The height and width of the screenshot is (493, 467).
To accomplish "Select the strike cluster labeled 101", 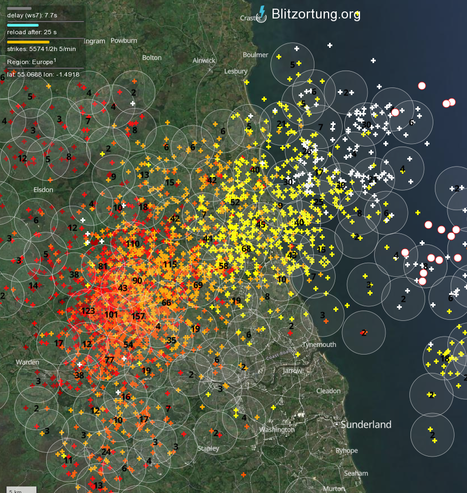I will (x=111, y=314).
